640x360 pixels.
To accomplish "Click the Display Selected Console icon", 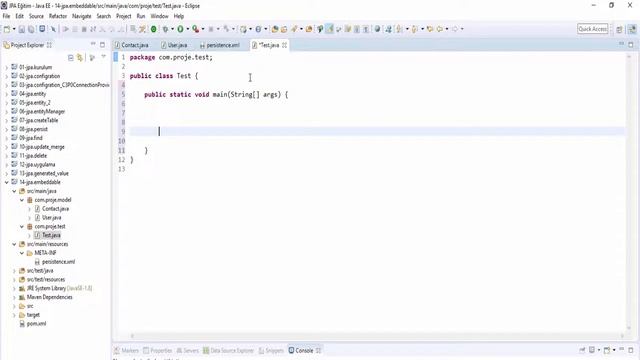I will point(592,350).
